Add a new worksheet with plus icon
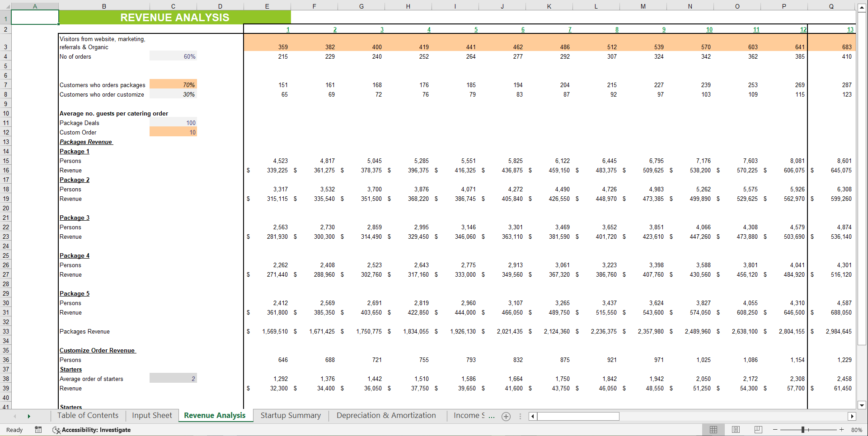Viewport: 868px width, 436px height. pos(506,416)
